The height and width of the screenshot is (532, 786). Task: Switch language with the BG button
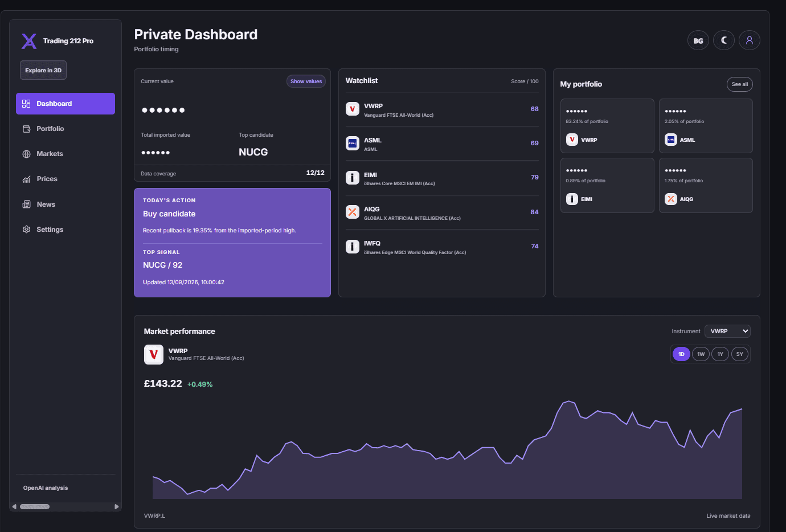click(x=698, y=40)
